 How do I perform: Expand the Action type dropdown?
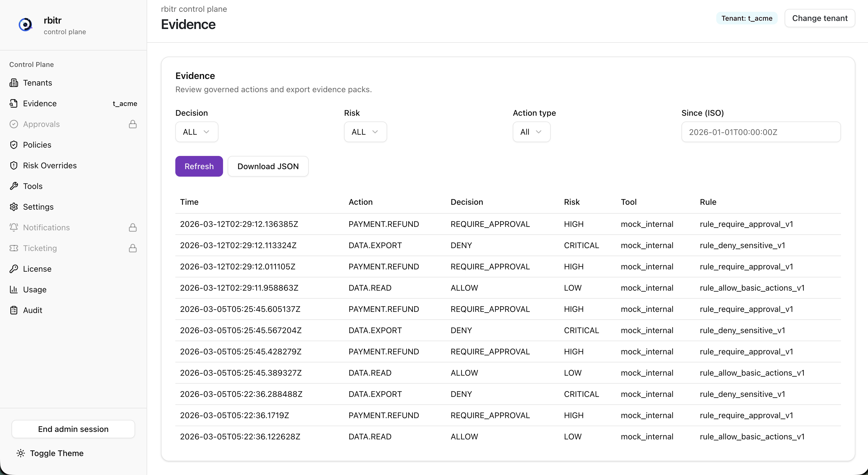click(531, 132)
